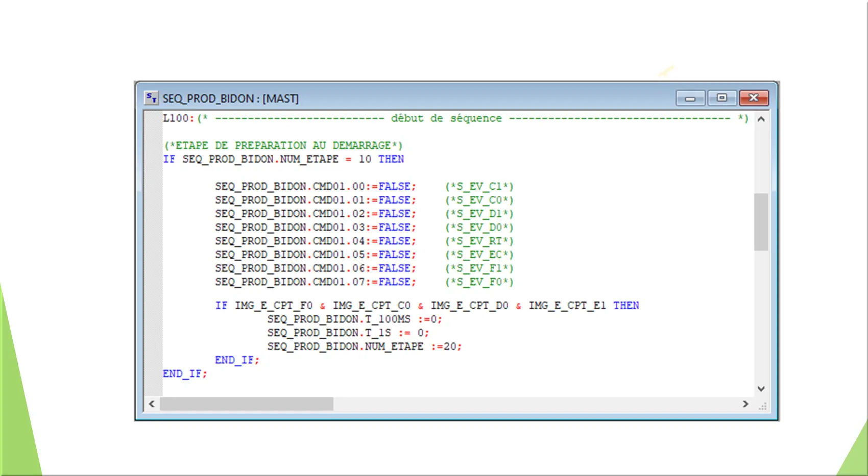Click the (*S_EV_D0*) comment
The image size is (868, 476).
[479, 227]
